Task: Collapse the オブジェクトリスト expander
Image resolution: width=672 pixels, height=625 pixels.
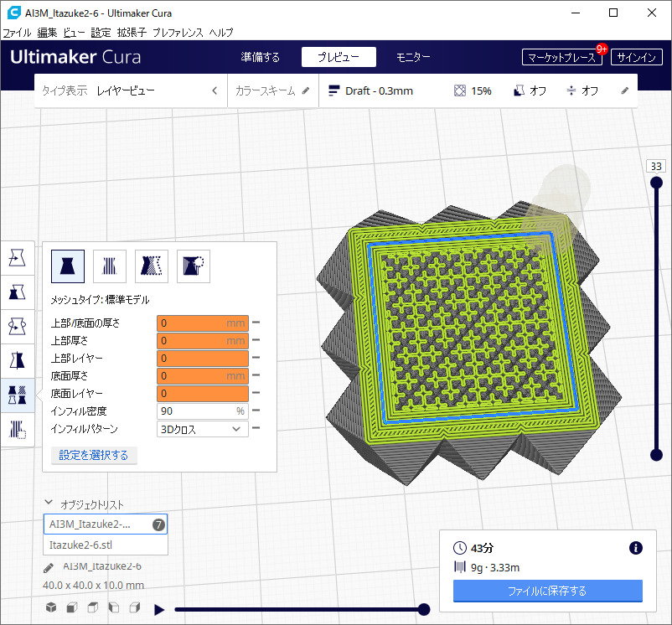Action: point(49,504)
